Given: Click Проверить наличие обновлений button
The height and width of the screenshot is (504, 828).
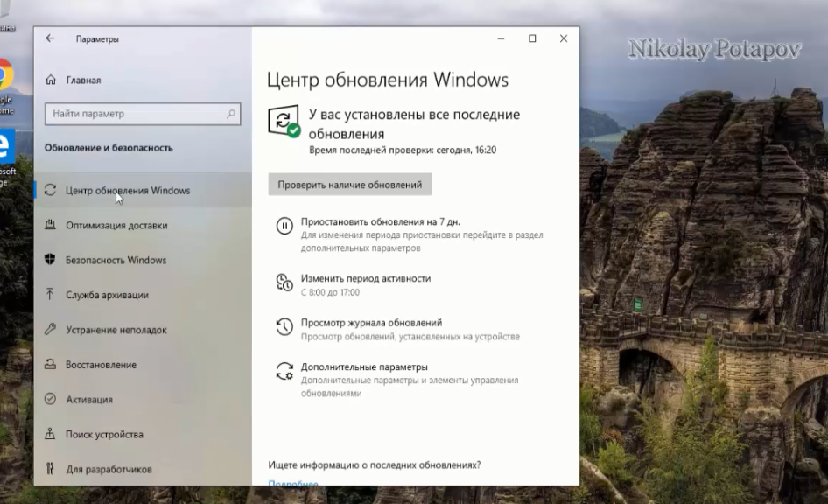Looking at the screenshot, I should [x=349, y=184].
